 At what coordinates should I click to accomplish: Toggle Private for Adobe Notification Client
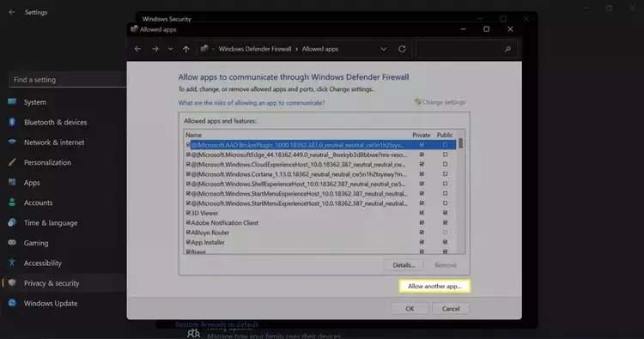(422, 223)
